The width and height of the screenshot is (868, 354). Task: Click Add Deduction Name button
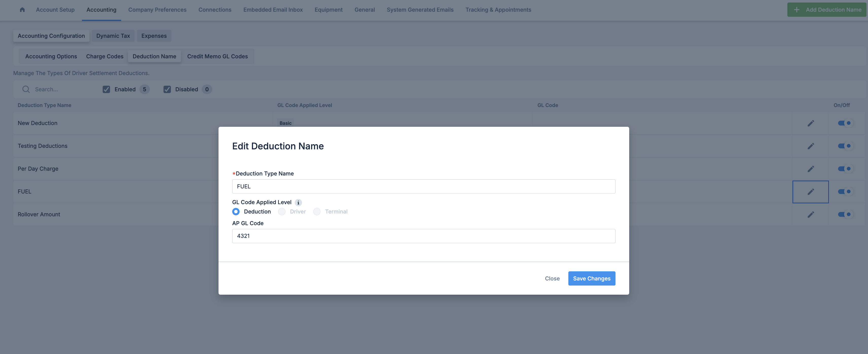(x=827, y=10)
